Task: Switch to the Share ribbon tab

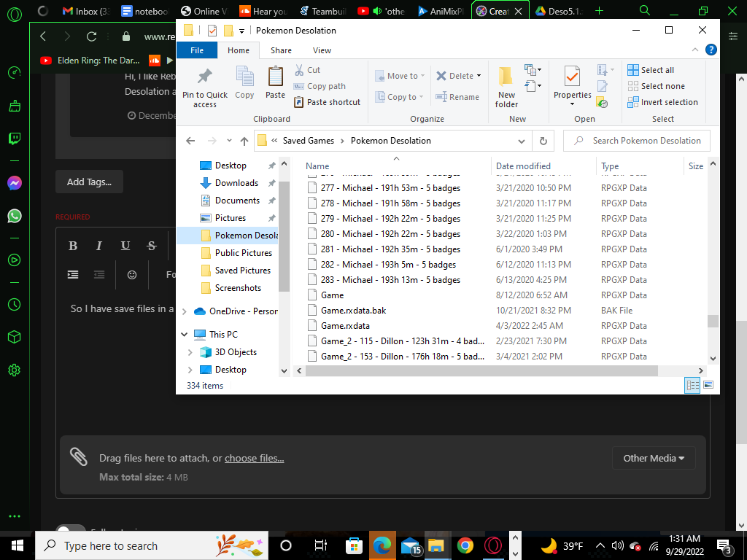Action: coord(281,50)
